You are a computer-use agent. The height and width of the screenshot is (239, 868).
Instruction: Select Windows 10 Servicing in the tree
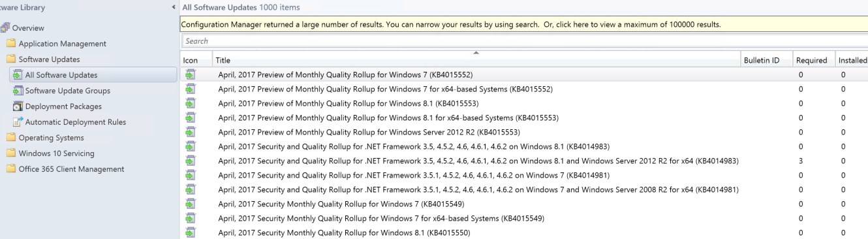(x=56, y=153)
